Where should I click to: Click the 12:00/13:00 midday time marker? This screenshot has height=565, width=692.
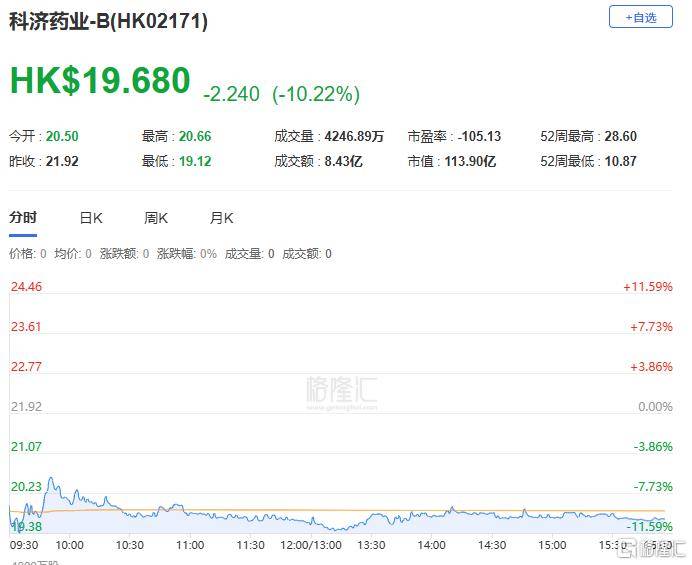[311, 545]
